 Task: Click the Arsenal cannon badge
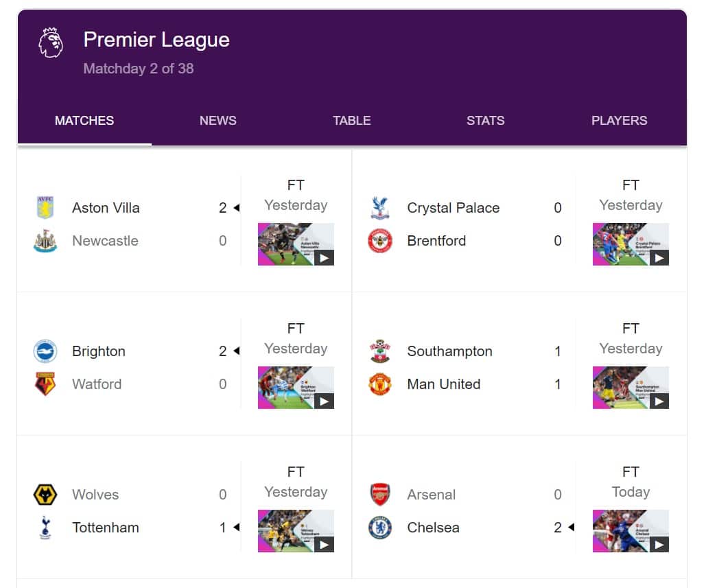point(380,494)
